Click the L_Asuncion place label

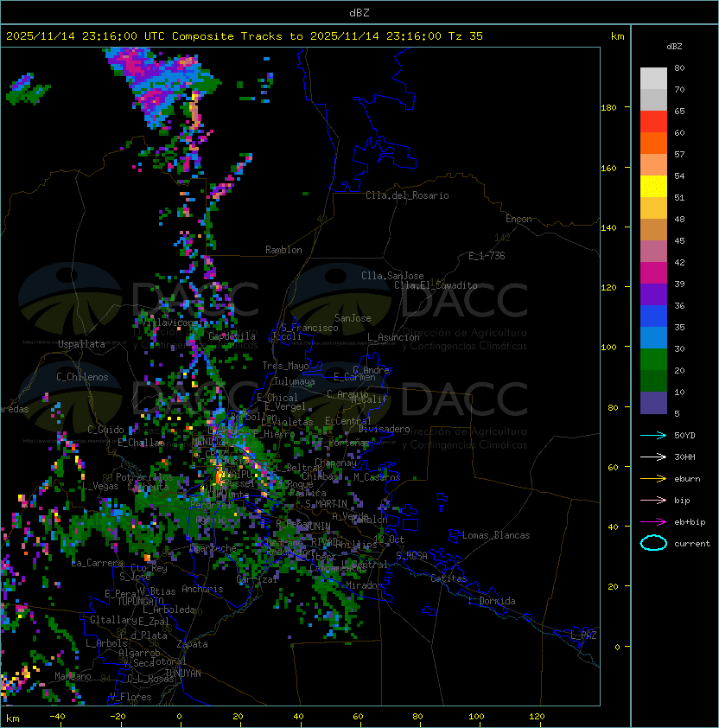(x=393, y=337)
